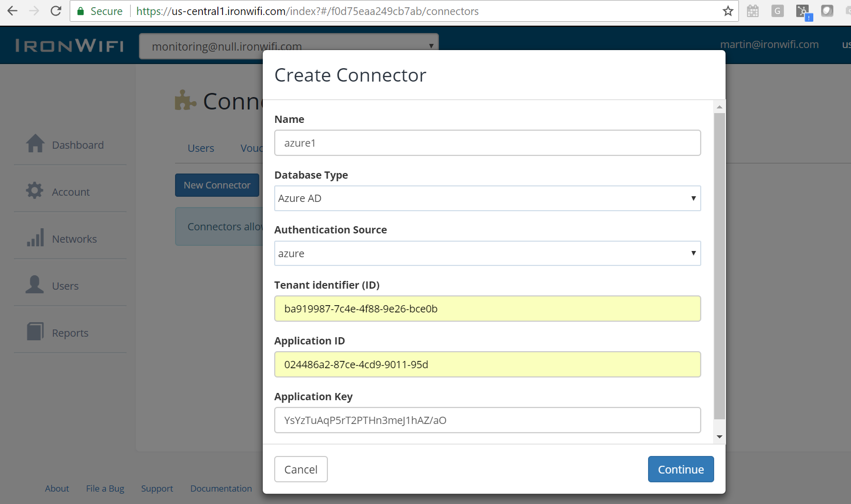The width and height of the screenshot is (851, 504).
Task: Click the Application Key field
Action: [x=487, y=420]
